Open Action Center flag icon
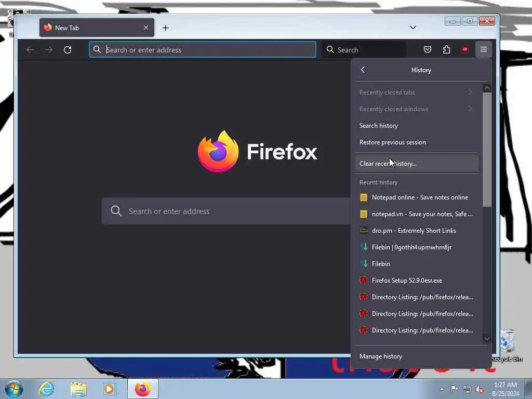 pyautogui.click(x=454, y=389)
